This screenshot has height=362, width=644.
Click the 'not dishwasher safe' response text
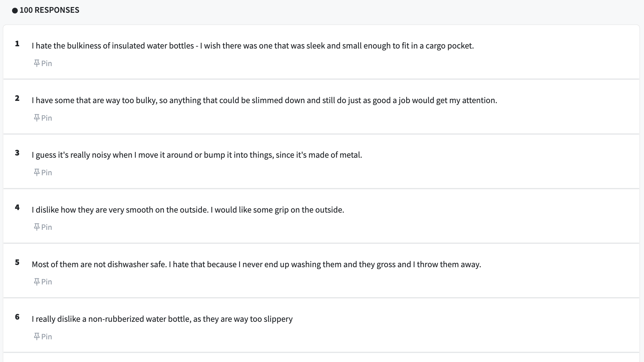256,264
